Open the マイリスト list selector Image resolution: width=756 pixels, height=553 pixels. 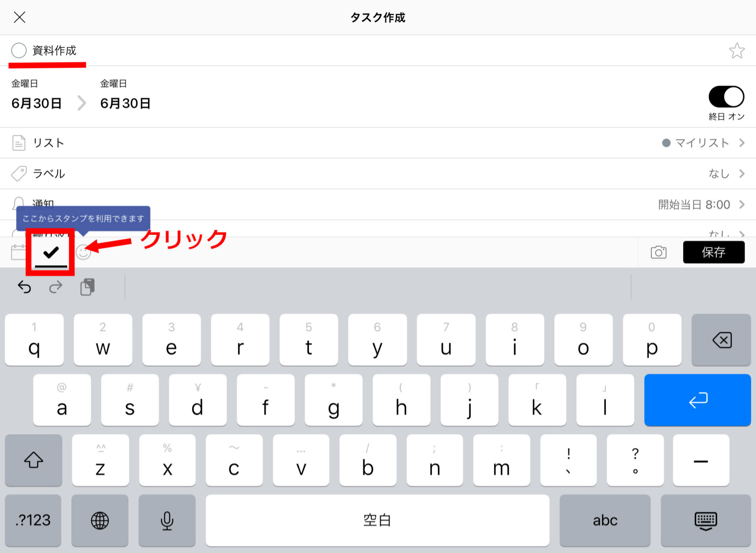click(701, 142)
